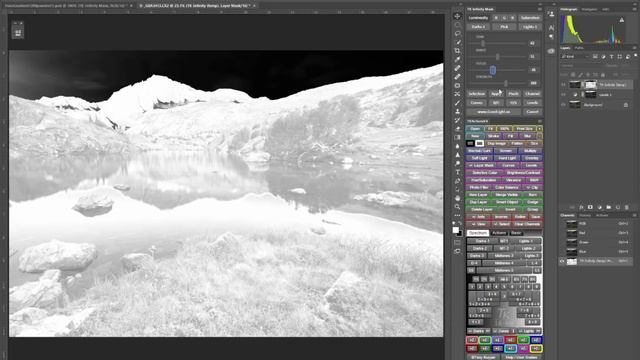Click the trash delete layer icon in Layers panel
Screen dimensions: 640x360
(627, 207)
